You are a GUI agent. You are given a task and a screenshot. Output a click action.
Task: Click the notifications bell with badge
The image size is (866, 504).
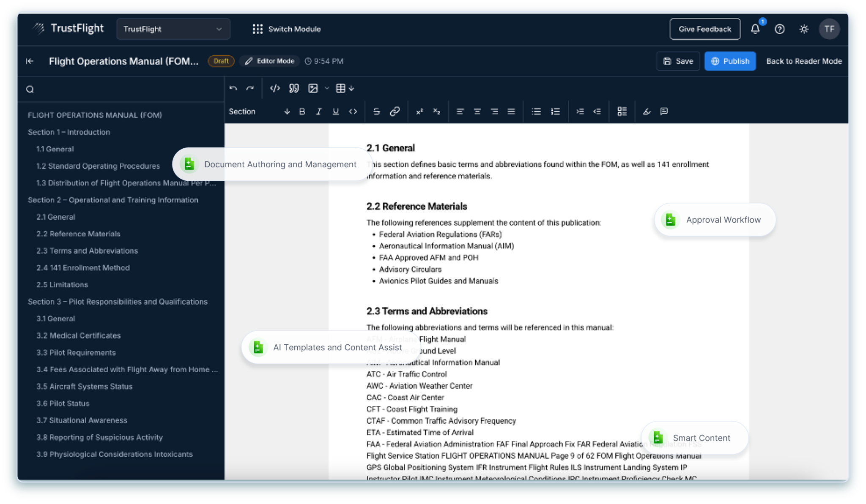(x=756, y=29)
